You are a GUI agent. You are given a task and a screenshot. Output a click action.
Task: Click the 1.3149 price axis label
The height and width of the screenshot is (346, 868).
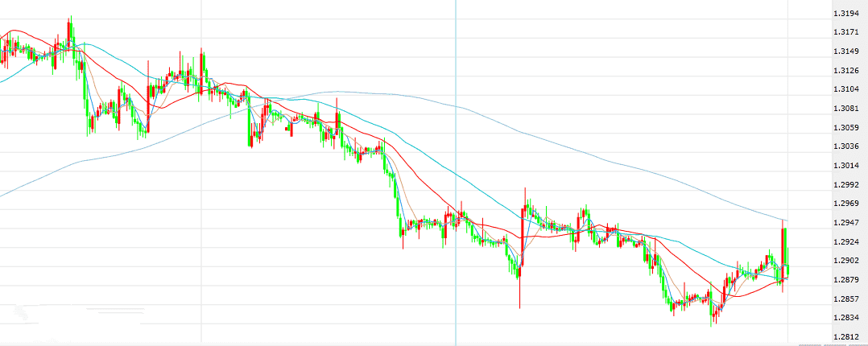point(849,51)
